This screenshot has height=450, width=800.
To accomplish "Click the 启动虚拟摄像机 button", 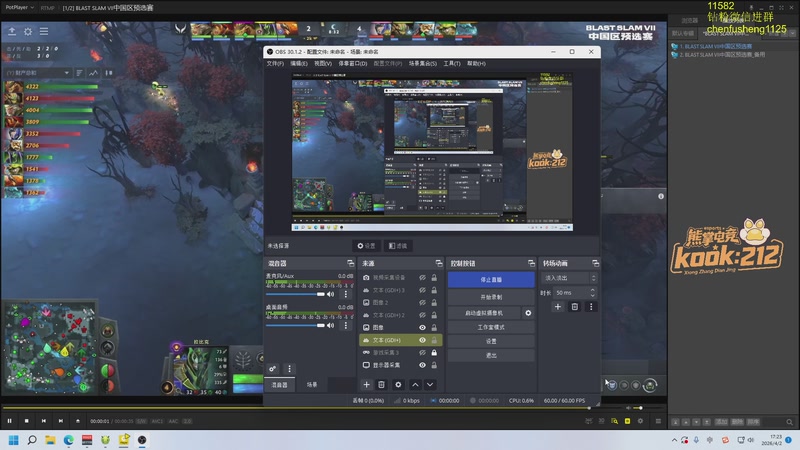I will coord(484,313).
